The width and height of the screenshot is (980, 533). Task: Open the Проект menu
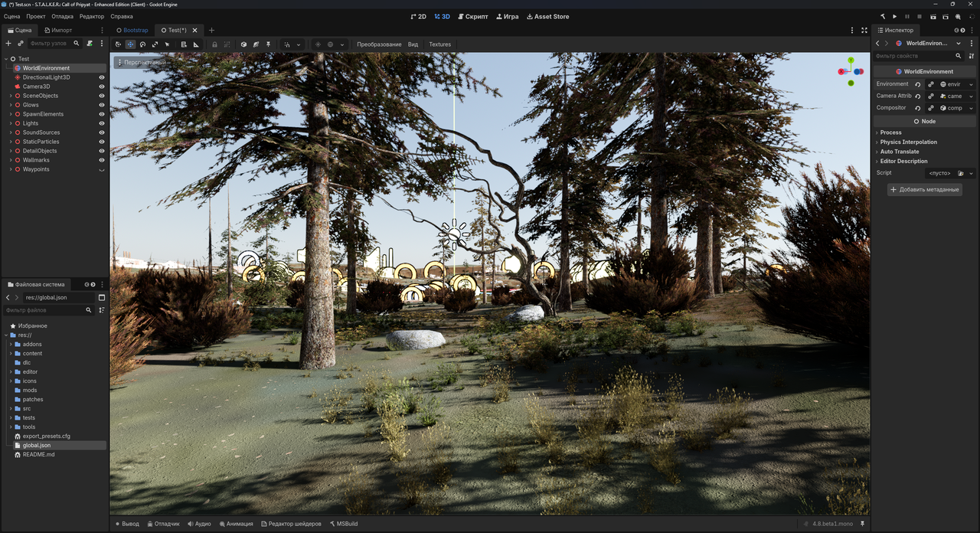(36, 16)
